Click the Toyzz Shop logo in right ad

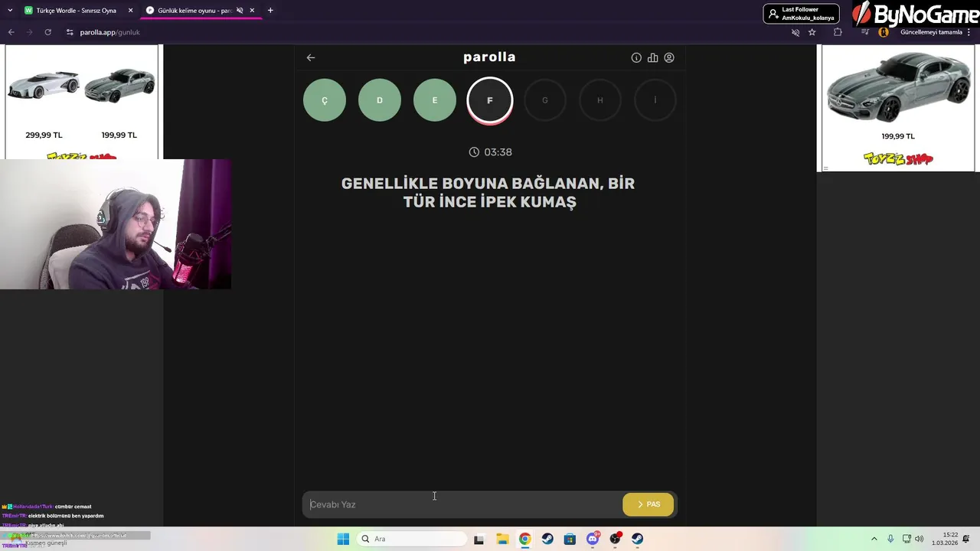click(x=898, y=159)
